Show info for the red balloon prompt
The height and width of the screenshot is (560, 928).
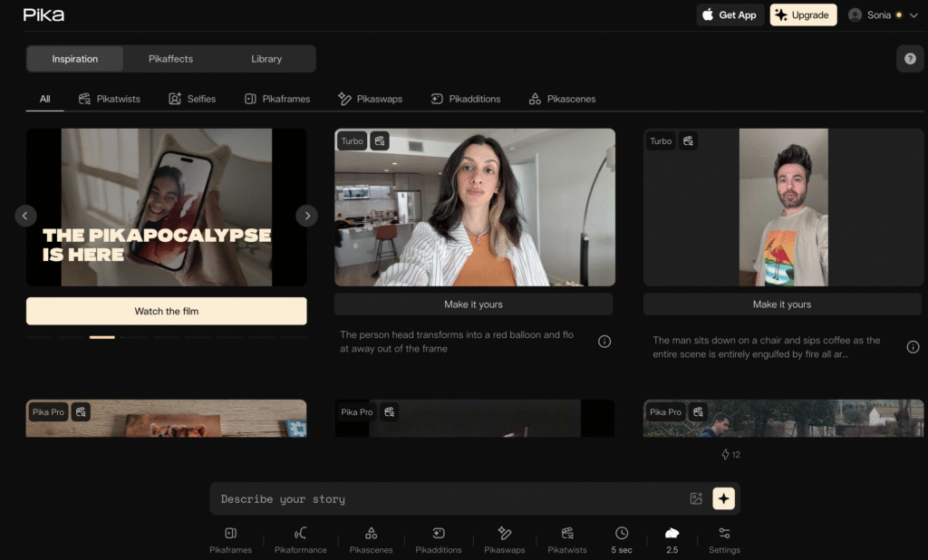pyautogui.click(x=604, y=342)
